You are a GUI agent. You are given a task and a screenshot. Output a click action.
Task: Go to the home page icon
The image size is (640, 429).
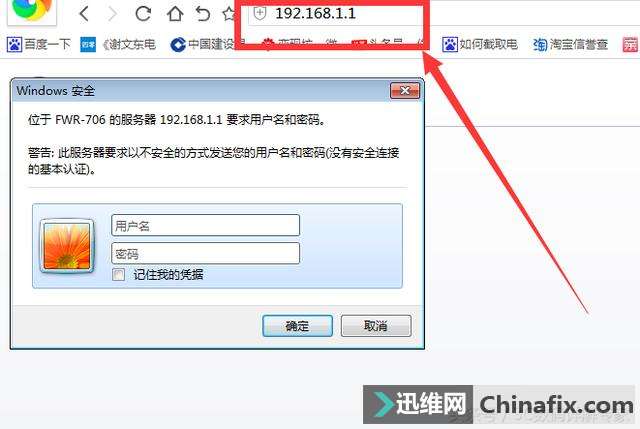pyautogui.click(x=175, y=14)
